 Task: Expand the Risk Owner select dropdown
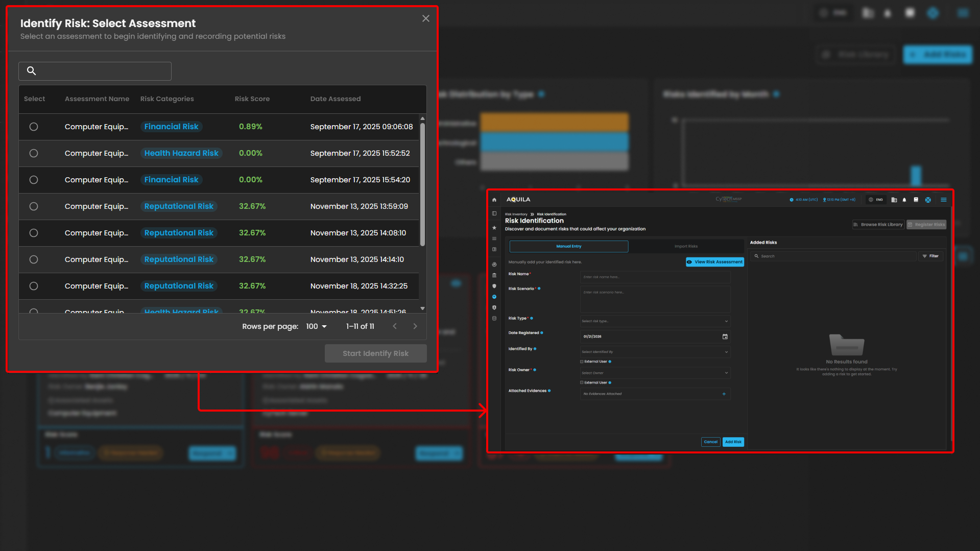click(x=655, y=373)
